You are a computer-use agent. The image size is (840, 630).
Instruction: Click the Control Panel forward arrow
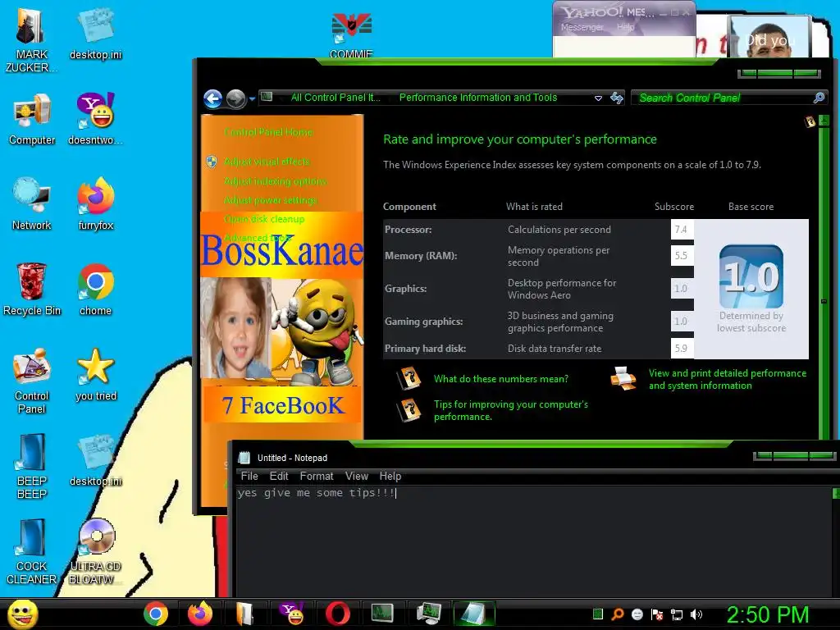tap(235, 98)
